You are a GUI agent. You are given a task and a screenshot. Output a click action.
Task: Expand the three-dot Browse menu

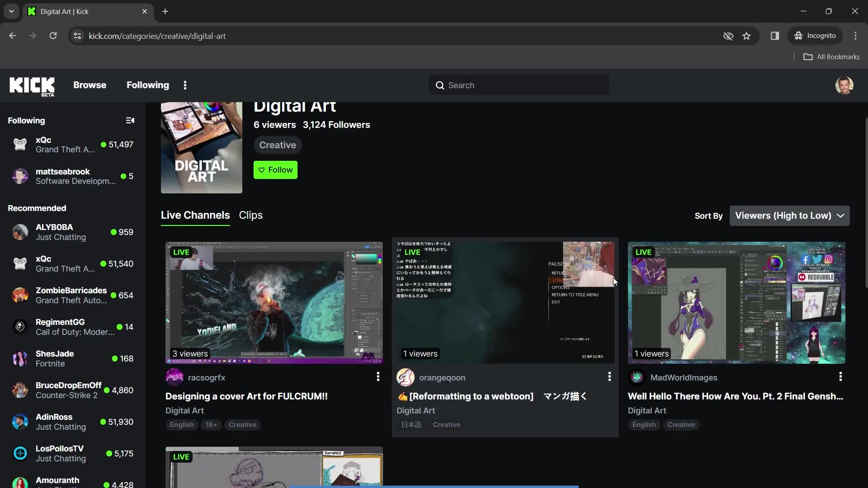pos(185,85)
